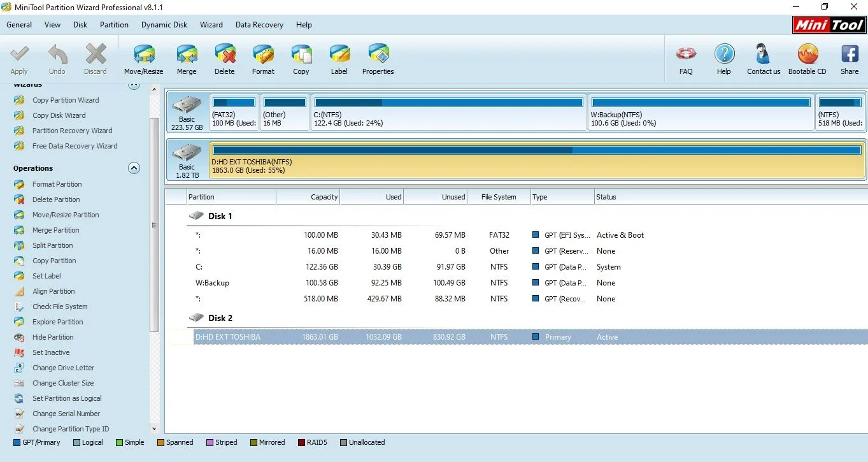Click Partition Recovery Wizard link
The width and height of the screenshot is (868, 462).
[x=73, y=131]
